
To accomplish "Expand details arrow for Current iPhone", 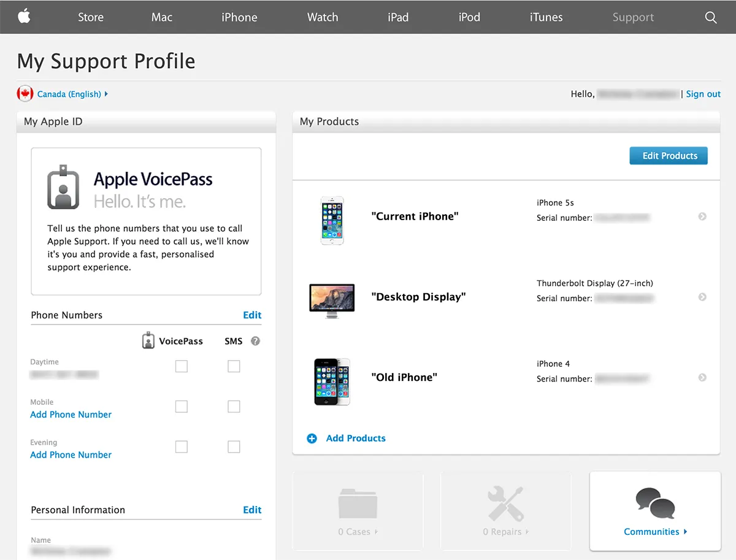I will point(702,217).
